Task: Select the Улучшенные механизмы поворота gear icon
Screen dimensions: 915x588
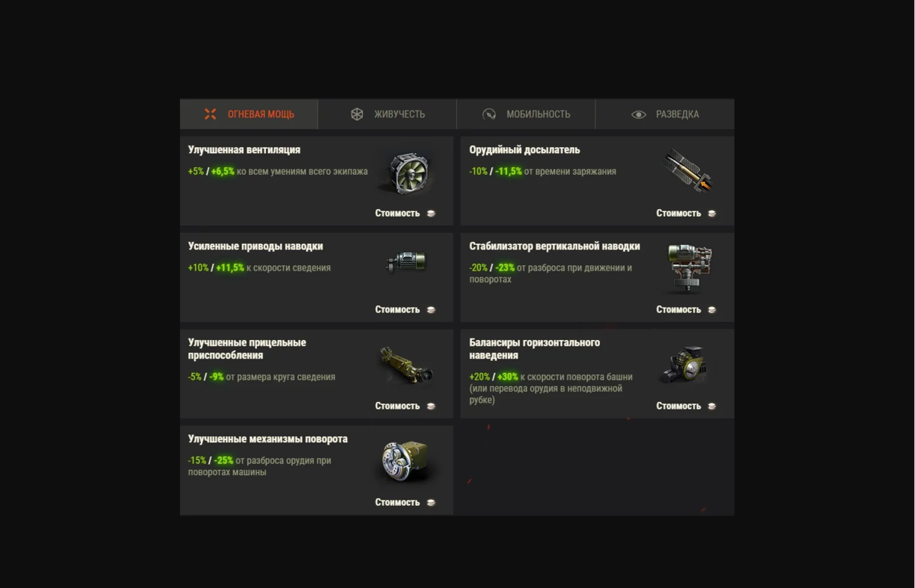Action: click(406, 461)
